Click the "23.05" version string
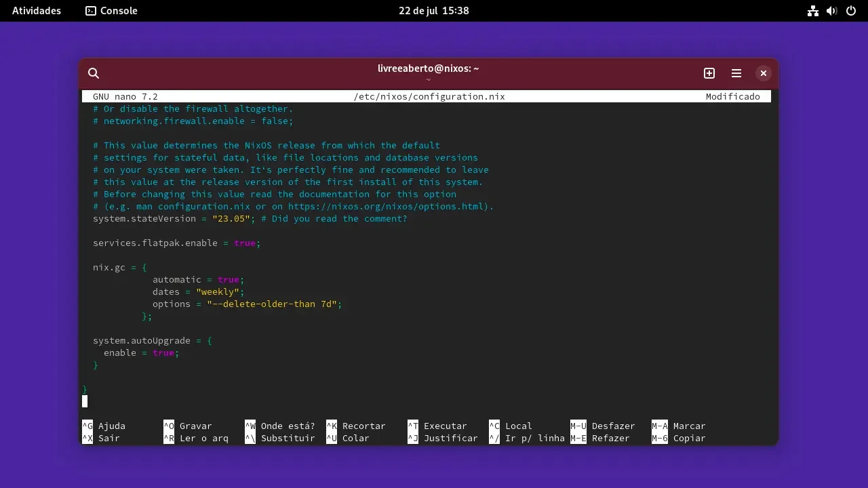The width and height of the screenshot is (868, 488). [231, 219]
